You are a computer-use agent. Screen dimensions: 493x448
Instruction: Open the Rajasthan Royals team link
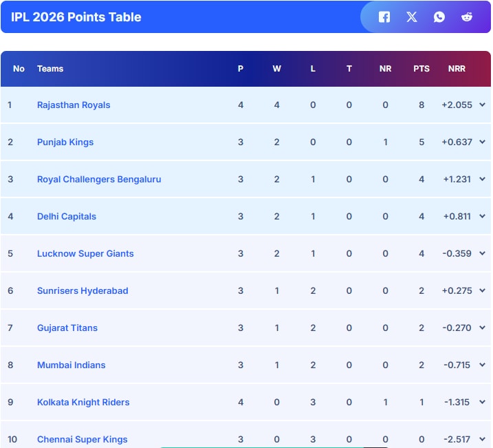coord(74,105)
